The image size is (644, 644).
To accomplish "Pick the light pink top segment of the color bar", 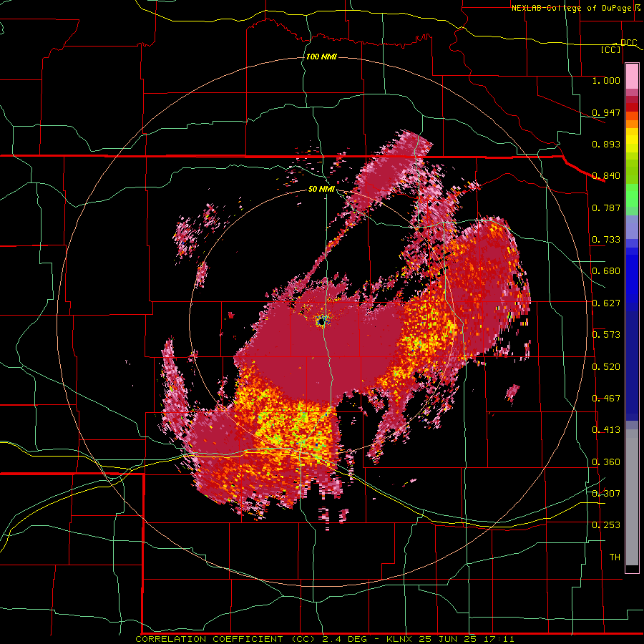I will click(x=632, y=76).
